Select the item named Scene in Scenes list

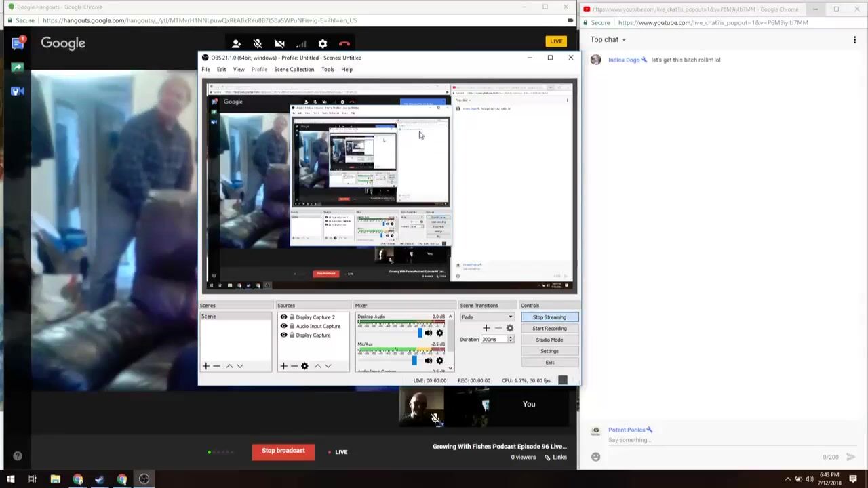tap(235, 317)
